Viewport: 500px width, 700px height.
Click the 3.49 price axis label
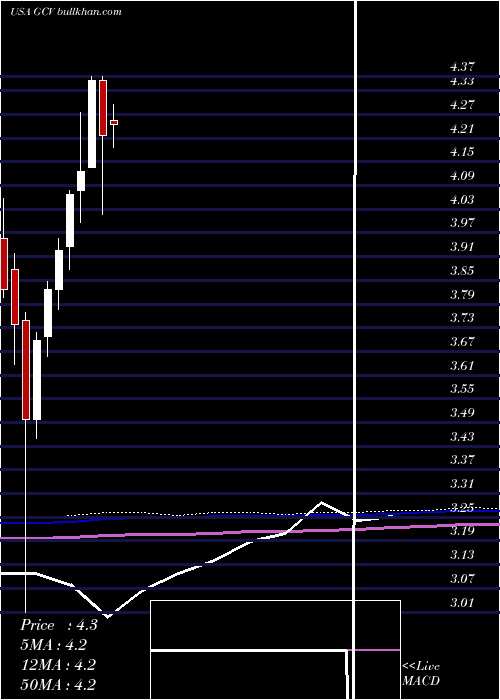tap(462, 412)
